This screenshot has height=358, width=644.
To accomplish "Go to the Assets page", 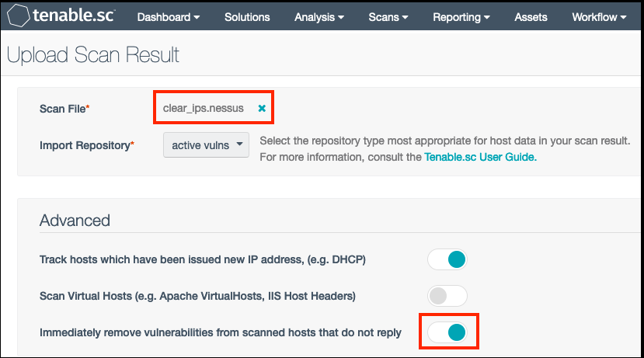I will (x=531, y=17).
